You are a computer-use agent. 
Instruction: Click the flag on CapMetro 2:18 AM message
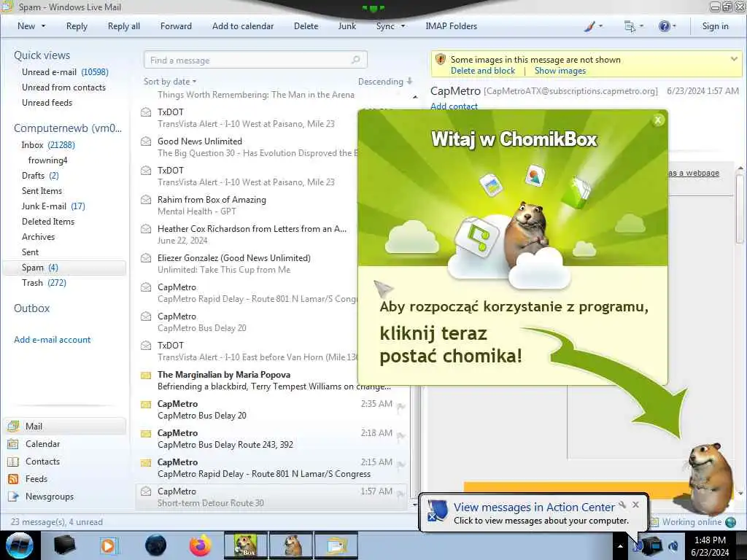coord(400,436)
